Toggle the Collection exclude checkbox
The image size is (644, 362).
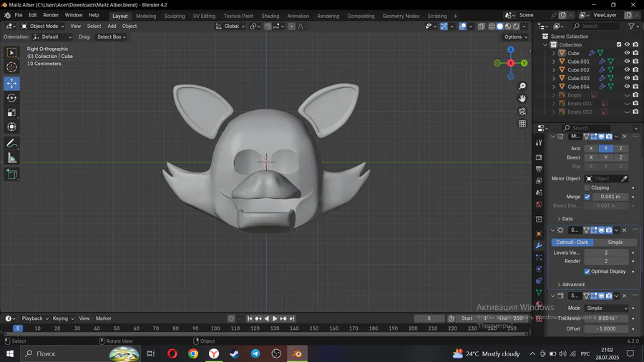pos(619,45)
